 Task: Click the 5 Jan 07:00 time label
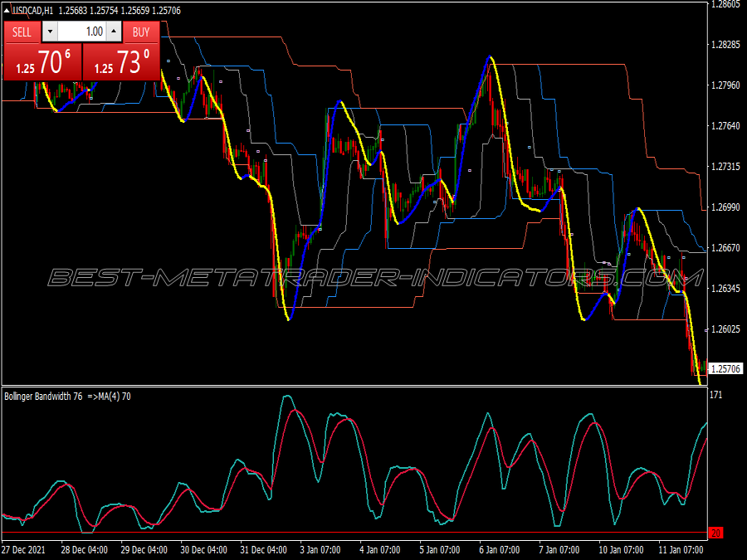coord(440,549)
